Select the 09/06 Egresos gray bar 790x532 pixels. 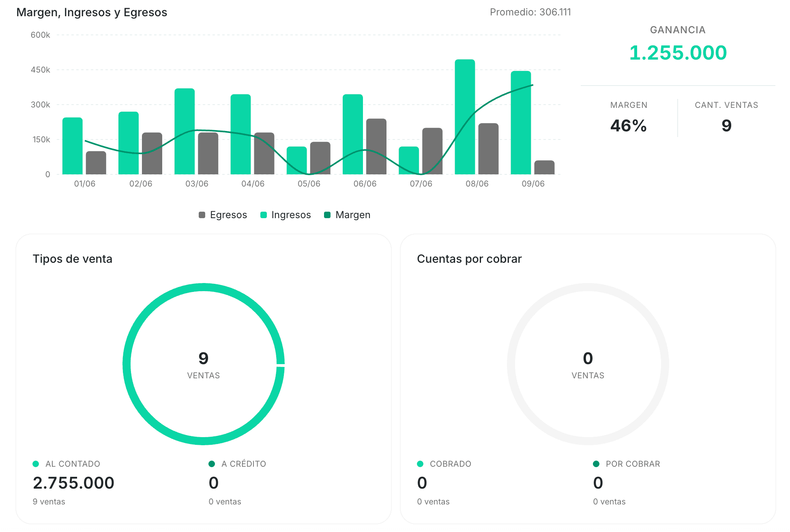tap(544, 167)
